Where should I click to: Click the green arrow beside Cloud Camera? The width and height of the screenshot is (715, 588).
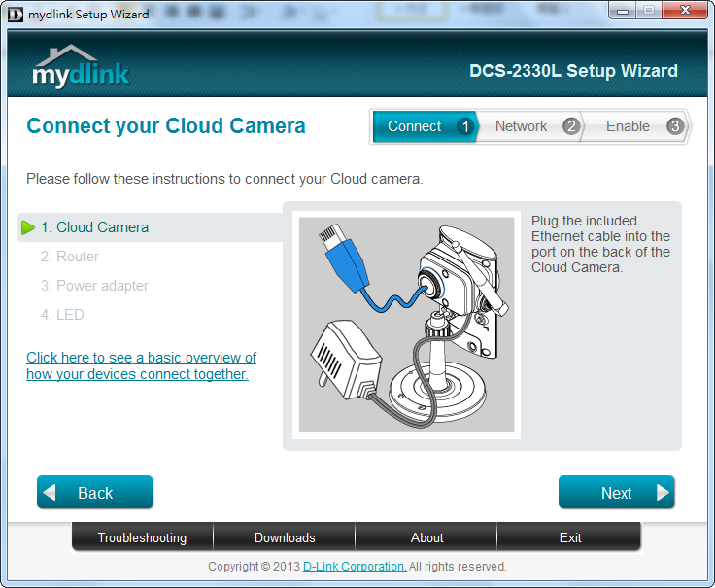point(28,227)
